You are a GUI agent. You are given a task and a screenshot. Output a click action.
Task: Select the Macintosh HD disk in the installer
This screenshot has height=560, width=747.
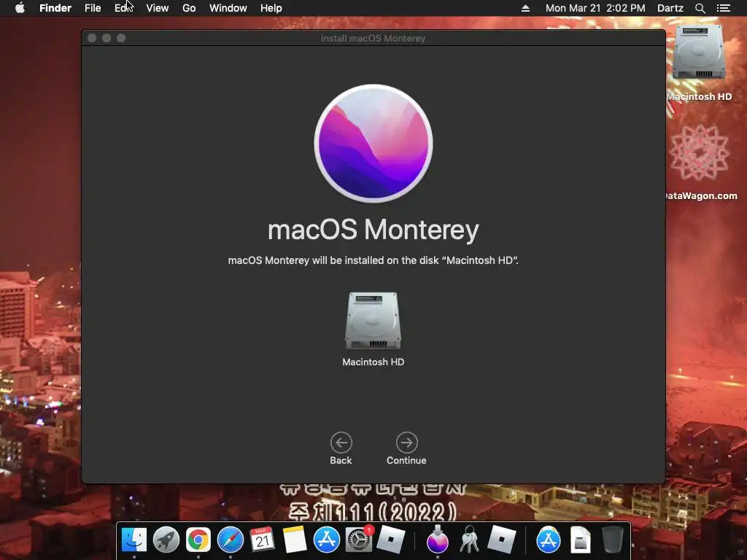tap(373, 322)
